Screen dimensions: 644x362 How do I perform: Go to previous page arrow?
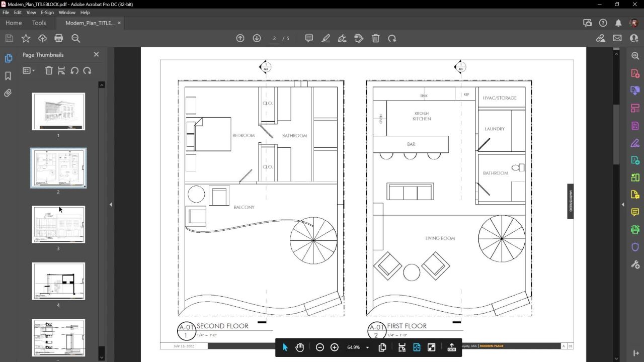(x=240, y=38)
